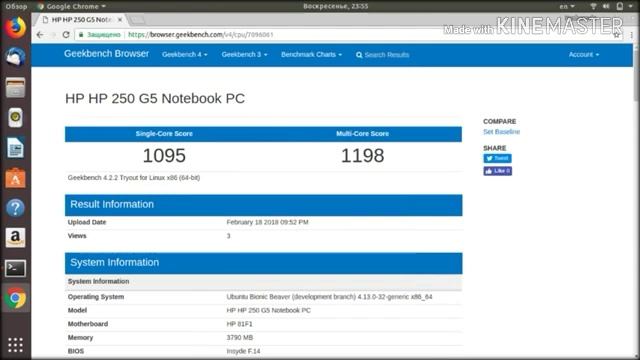This screenshot has height=360, width=640.
Task: Open Google Chrome app menu in top bar
Action: 72,6
